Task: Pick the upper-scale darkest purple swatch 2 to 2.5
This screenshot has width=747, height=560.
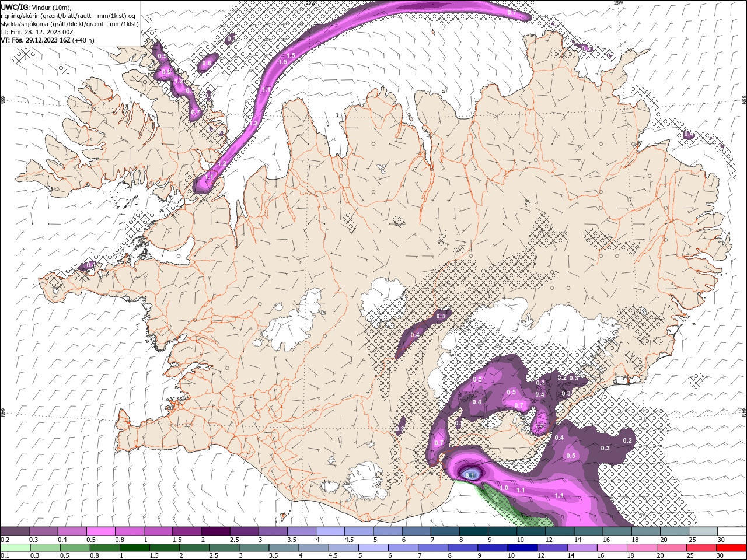Action: (215, 531)
